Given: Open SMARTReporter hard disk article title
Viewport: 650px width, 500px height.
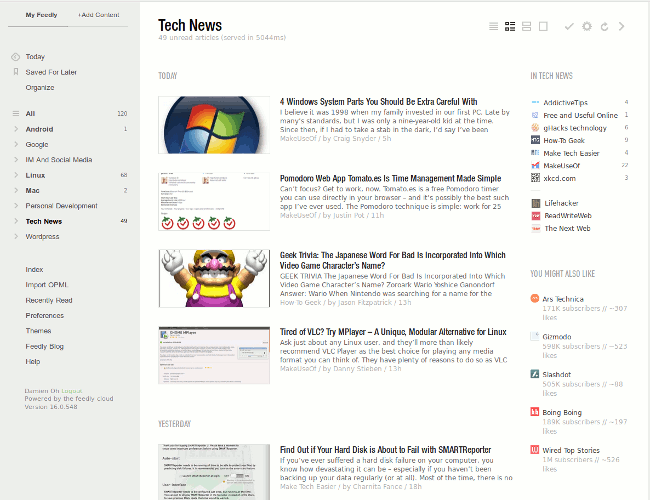Looking at the screenshot, I should click(386, 450).
